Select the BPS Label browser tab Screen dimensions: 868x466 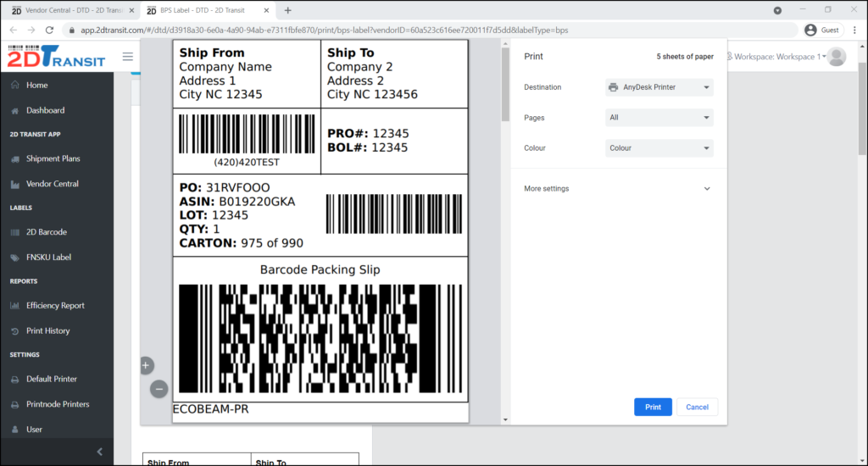[208, 10]
